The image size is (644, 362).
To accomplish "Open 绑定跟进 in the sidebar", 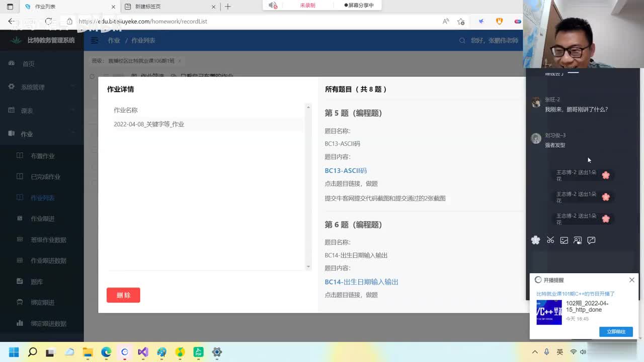I will tap(42, 303).
